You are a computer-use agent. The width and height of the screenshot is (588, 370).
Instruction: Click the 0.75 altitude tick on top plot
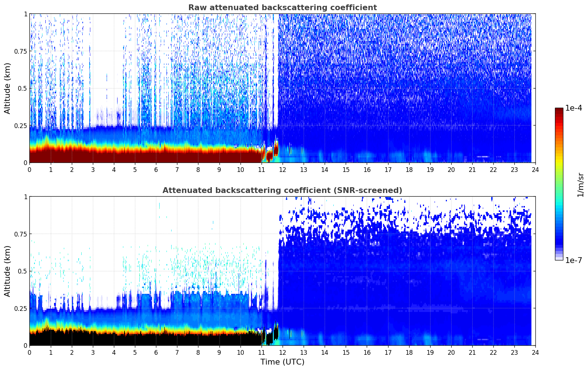pos(21,52)
